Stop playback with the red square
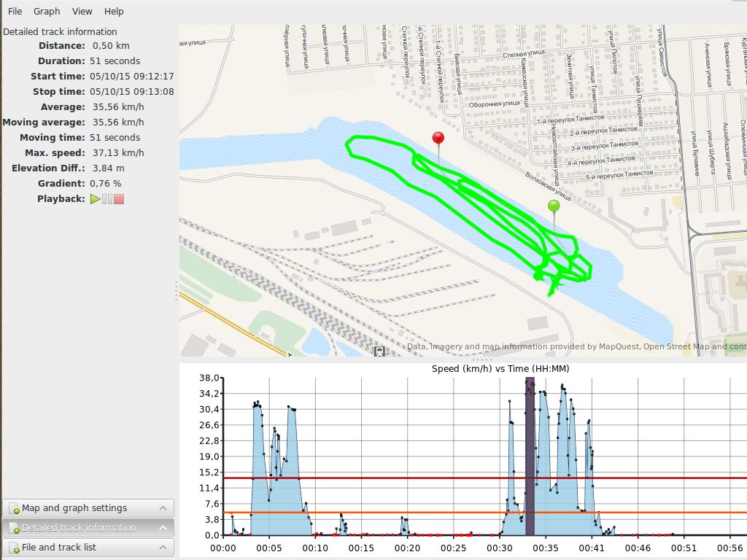The image size is (747, 560). coord(119,199)
